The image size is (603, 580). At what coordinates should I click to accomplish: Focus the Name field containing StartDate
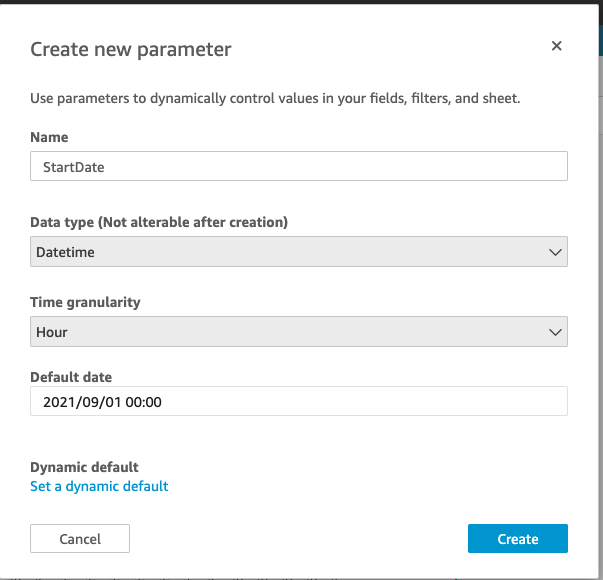tap(299, 166)
